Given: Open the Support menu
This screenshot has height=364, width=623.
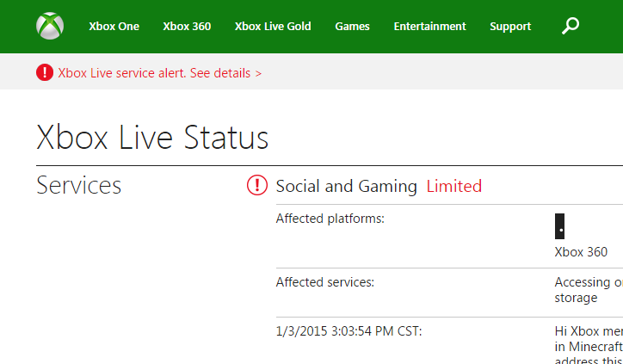Looking at the screenshot, I should [510, 27].
